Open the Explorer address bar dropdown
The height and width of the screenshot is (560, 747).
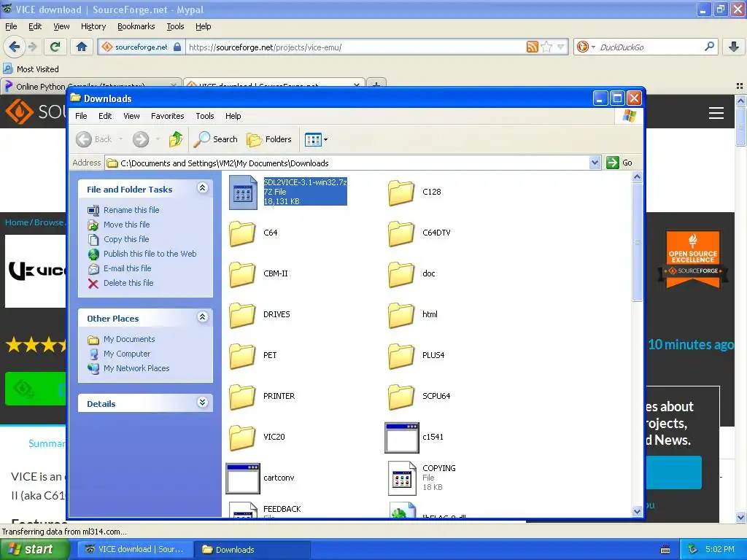[x=595, y=163]
